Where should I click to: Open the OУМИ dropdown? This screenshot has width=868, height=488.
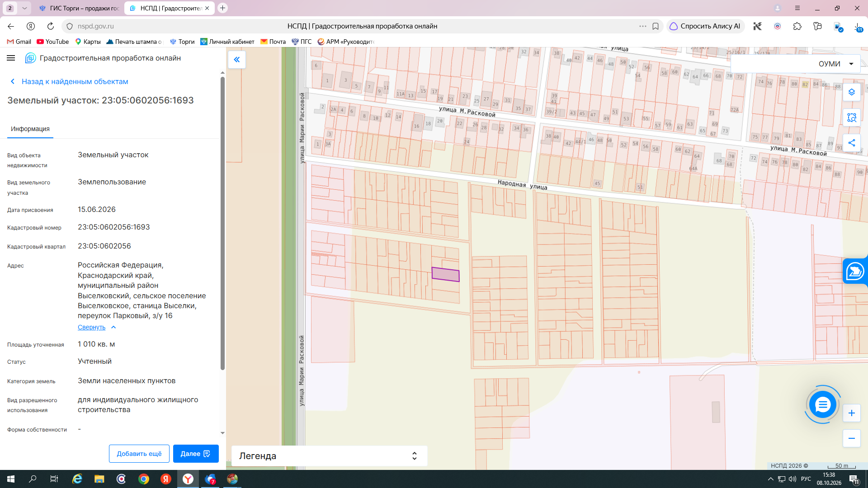click(x=796, y=64)
